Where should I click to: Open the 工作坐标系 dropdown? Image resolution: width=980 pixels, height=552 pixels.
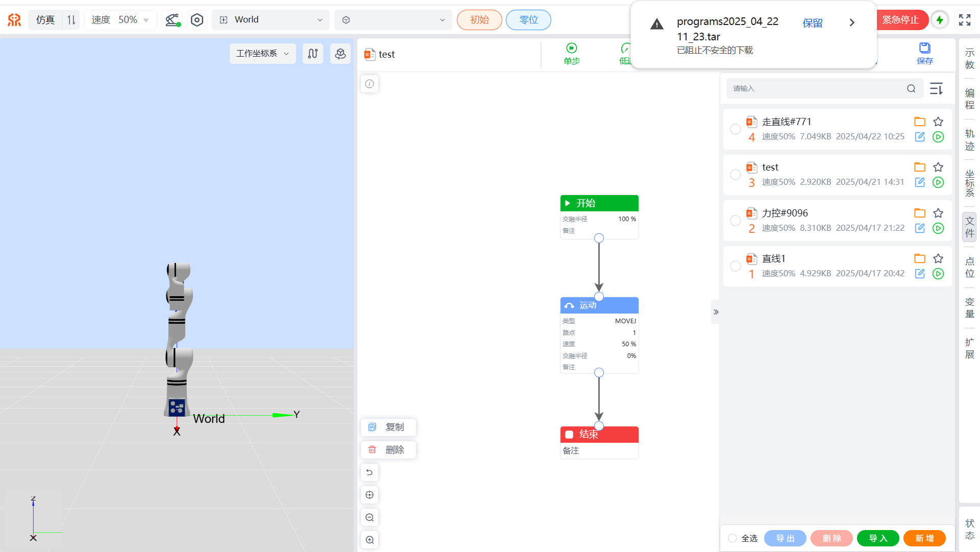262,54
